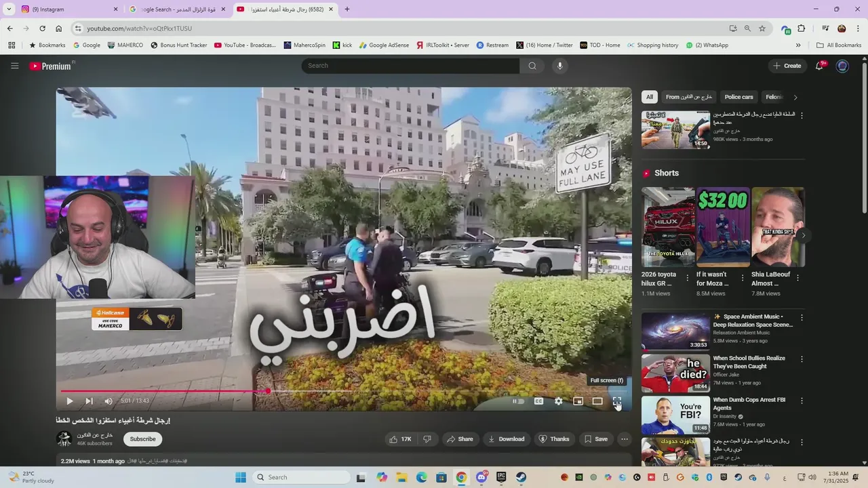Dislike the video

point(427,439)
